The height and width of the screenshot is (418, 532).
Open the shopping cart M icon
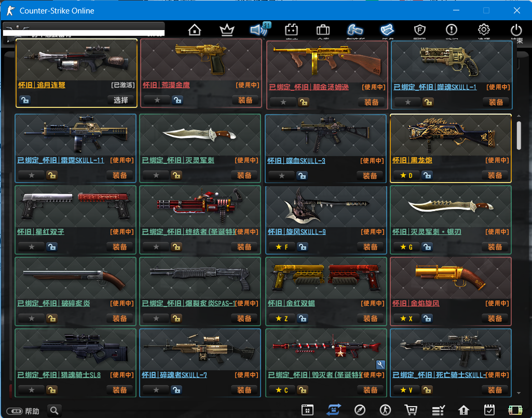411,410
